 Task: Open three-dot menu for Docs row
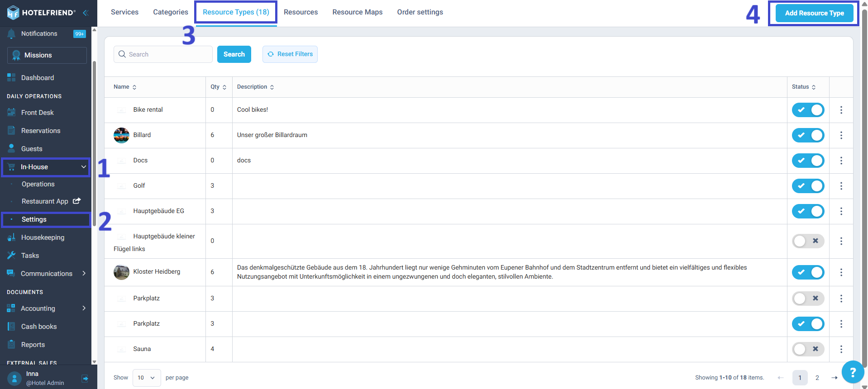tap(841, 161)
